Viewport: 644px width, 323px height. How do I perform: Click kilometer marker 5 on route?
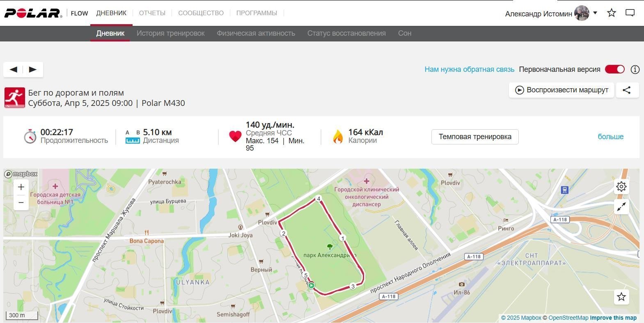[305, 275]
